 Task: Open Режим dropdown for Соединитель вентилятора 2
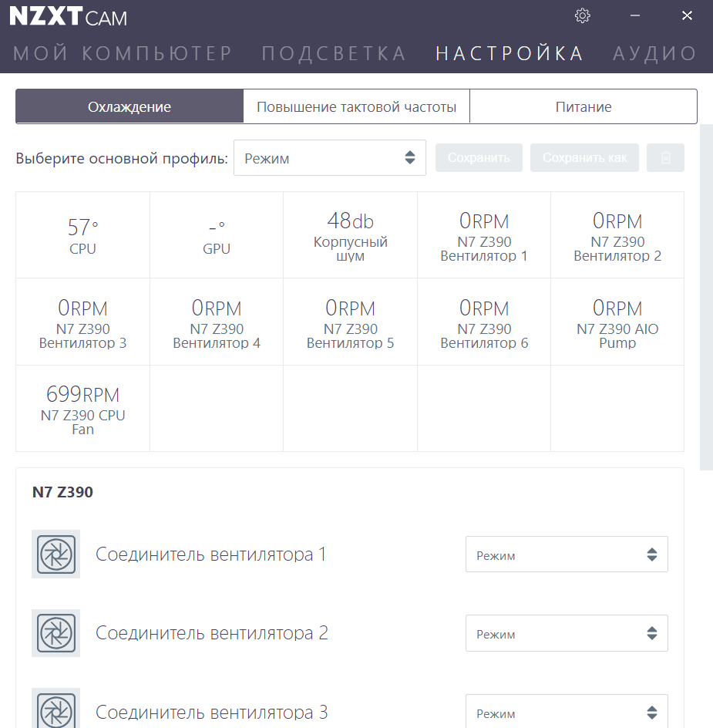[567, 633]
